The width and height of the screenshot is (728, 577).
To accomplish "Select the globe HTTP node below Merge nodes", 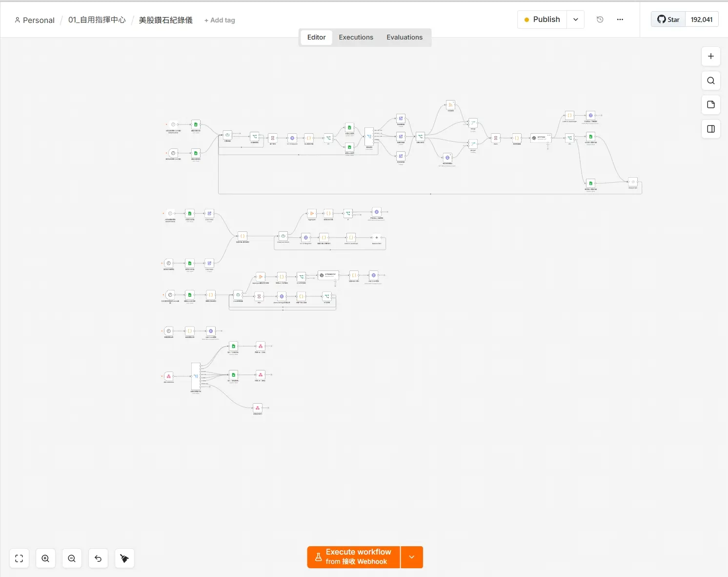I will [447, 158].
